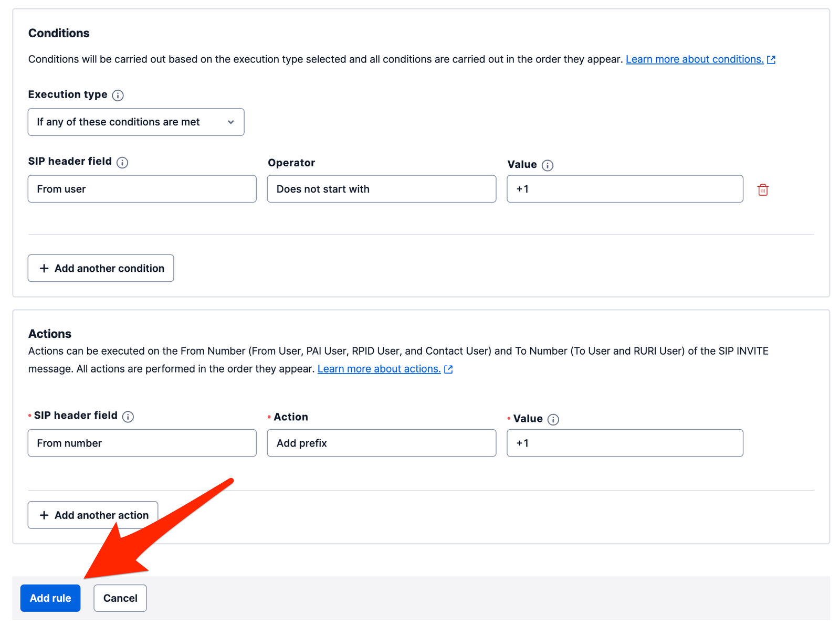The image size is (840, 637).
Task: Open the Execution type info tooltip
Action: point(119,95)
